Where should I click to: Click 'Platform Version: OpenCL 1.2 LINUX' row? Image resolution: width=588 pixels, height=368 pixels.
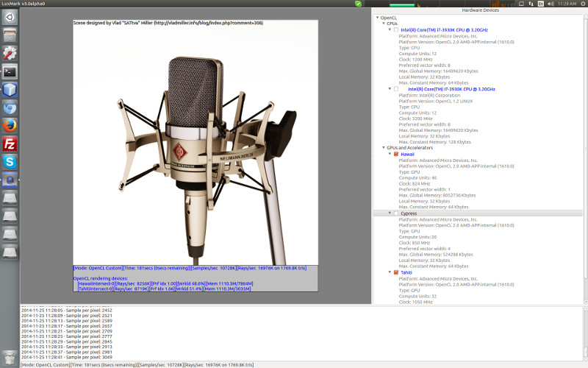coord(435,101)
